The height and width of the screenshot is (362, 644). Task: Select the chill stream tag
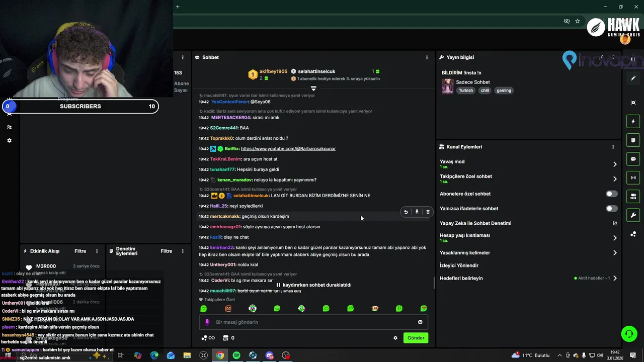point(485,90)
